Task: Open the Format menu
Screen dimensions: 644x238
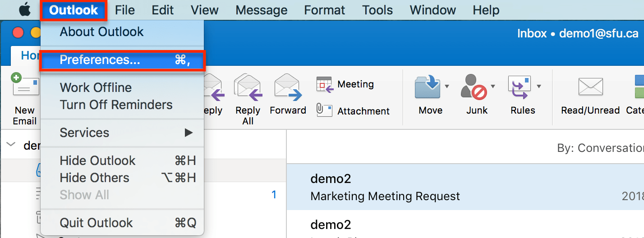Action: pos(325,10)
